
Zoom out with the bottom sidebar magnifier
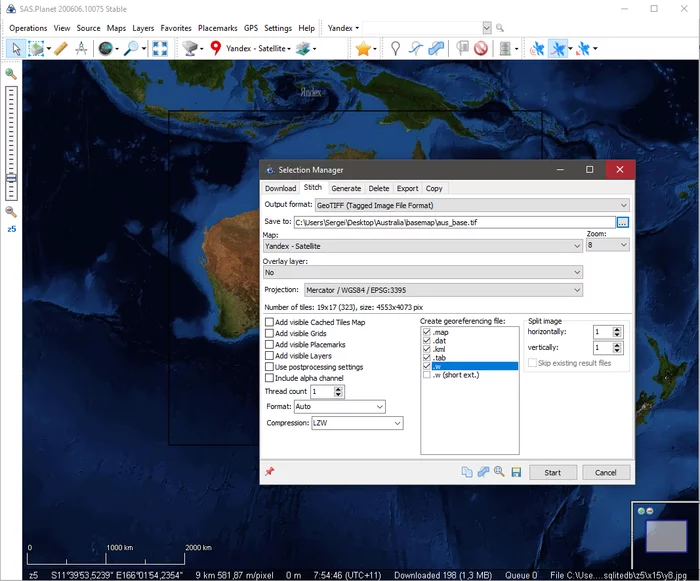tap(11, 212)
